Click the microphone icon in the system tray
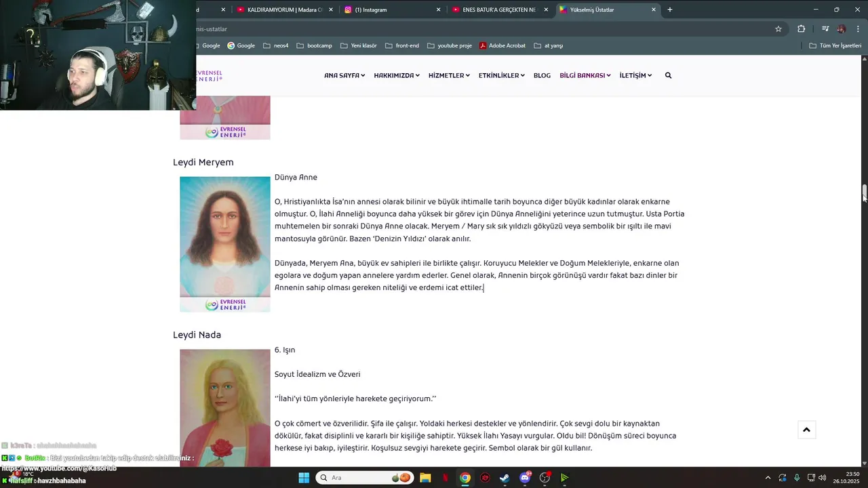The width and height of the screenshot is (868, 488). (x=797, y=478)
